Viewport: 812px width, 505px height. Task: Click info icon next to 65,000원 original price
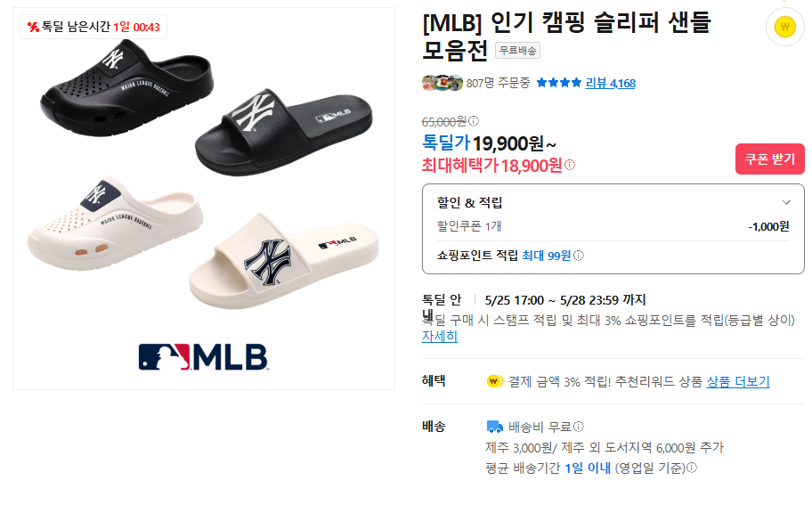[x=474, y=121]
